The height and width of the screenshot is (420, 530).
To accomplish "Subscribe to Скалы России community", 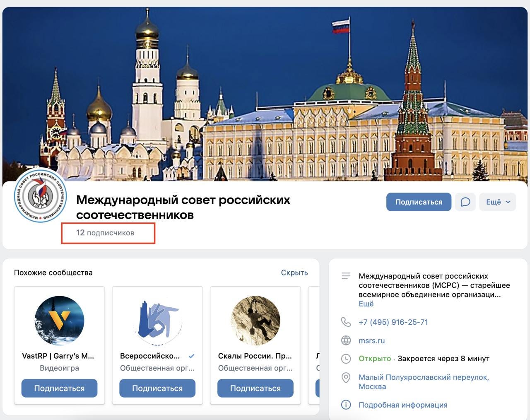I will click(255, 388).
